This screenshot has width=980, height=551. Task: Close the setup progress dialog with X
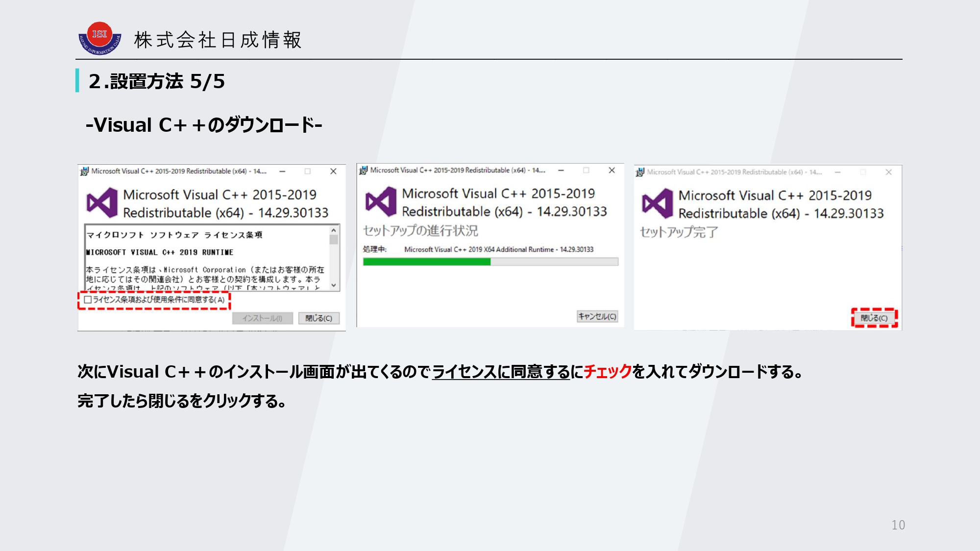pos(612,170)
